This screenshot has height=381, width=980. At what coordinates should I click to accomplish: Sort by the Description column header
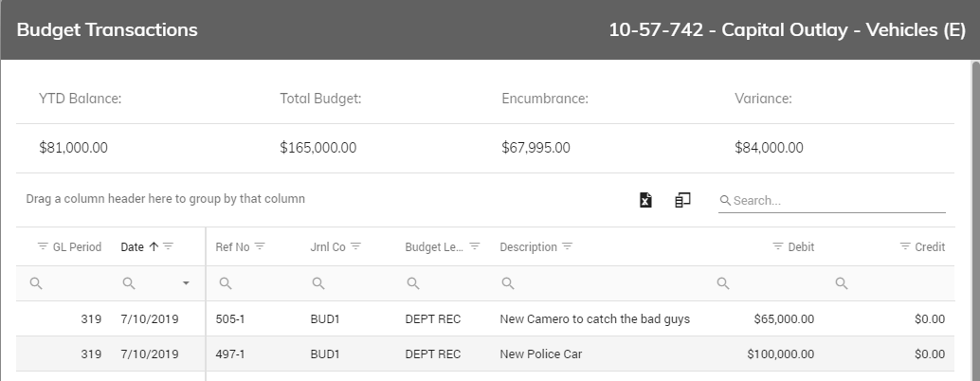click(528, 247)
